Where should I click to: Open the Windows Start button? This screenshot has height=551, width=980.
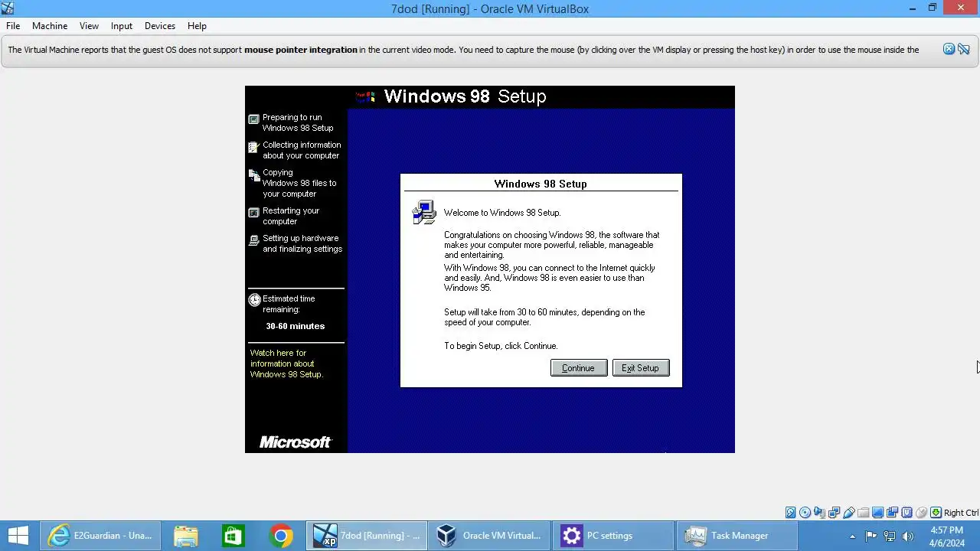coord(18,536)
